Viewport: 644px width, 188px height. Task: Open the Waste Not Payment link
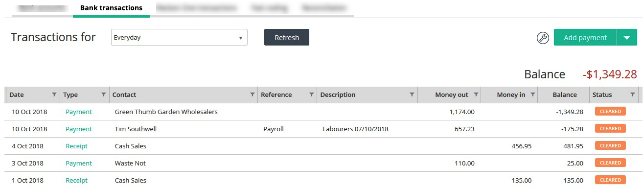click(x=79, y=163)
